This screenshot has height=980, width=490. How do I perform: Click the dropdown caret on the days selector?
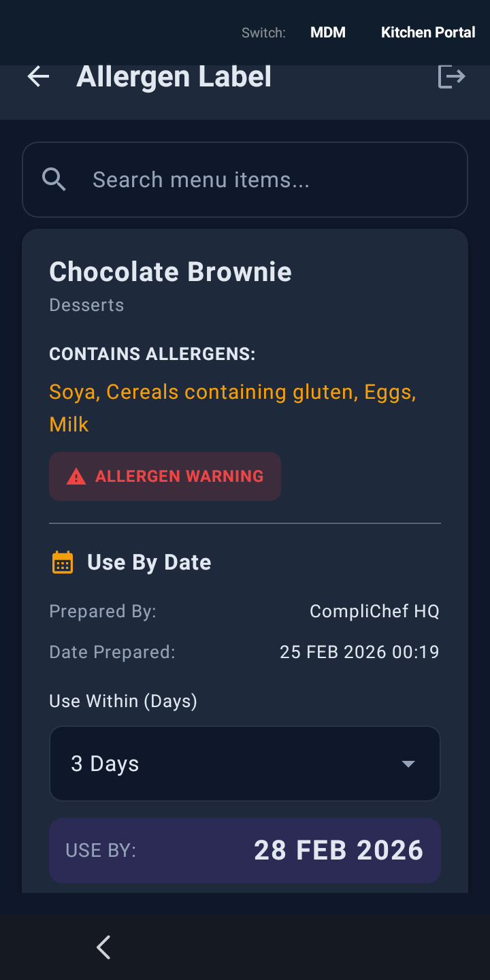408,764
